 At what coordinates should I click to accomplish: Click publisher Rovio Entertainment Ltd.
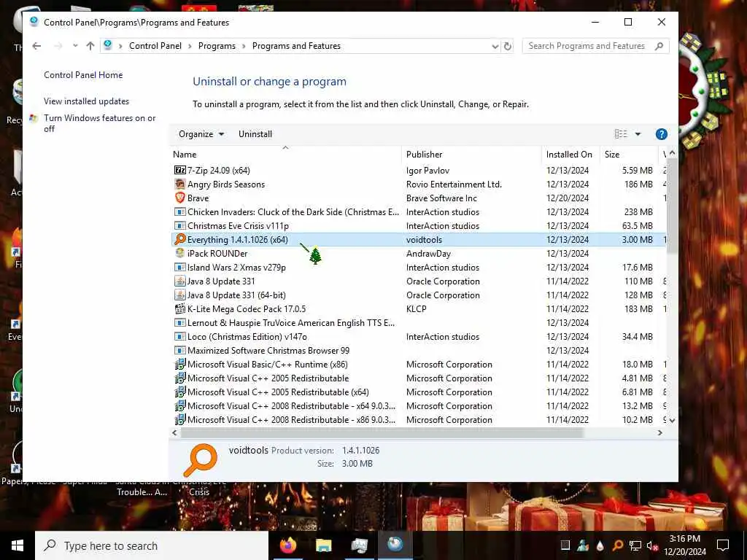tap(454, 184)
